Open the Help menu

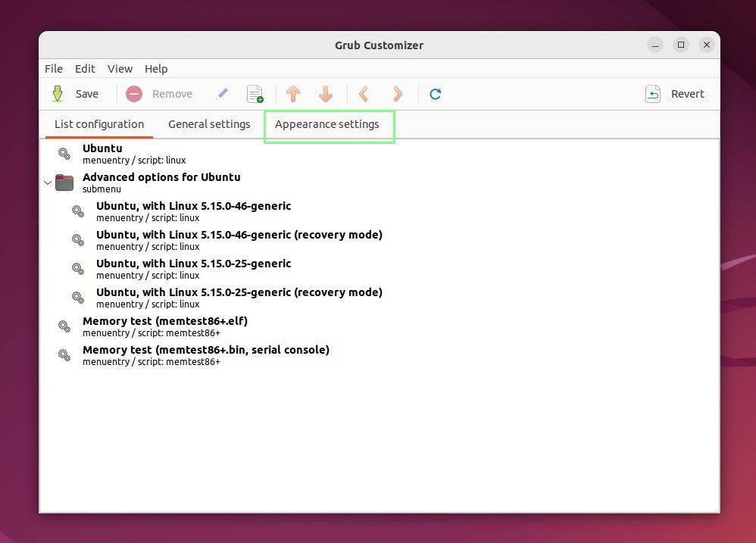(156, 68)
